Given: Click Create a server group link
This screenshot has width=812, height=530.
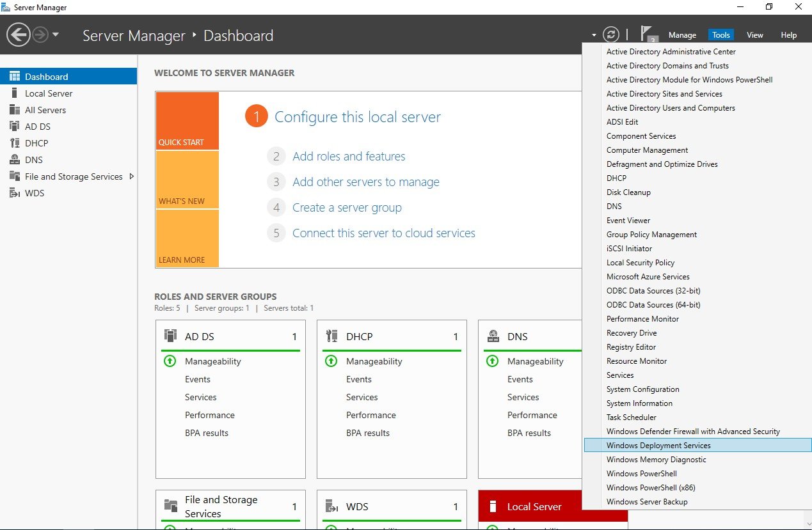Looking at the screenshot, I should coord(347,207).
